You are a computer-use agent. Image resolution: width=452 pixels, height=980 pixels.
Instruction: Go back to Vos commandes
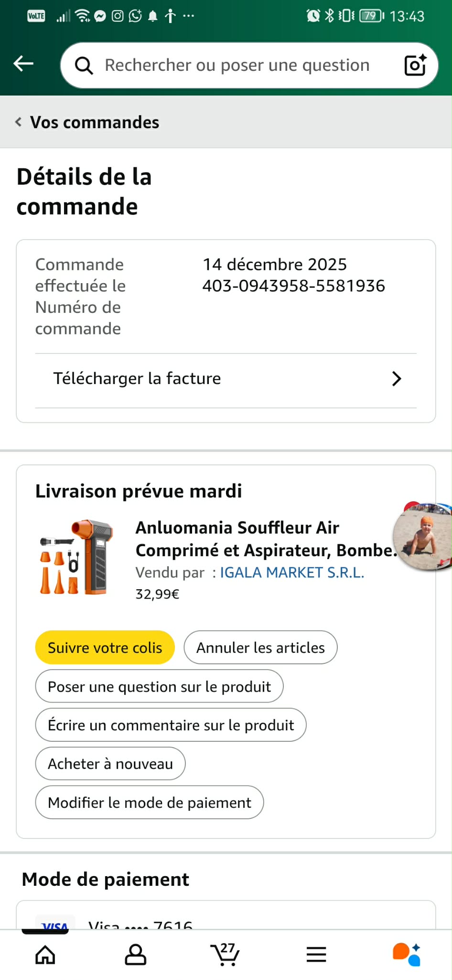(87, 122)
